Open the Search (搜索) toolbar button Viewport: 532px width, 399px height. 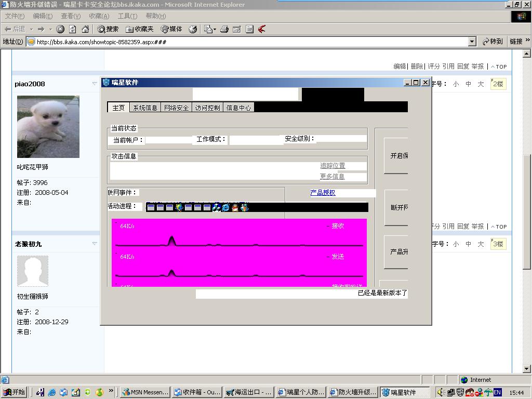tap(108, 29)
